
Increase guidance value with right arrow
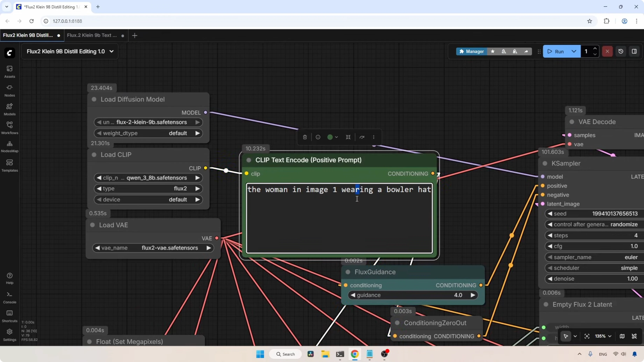coord(472,295)
